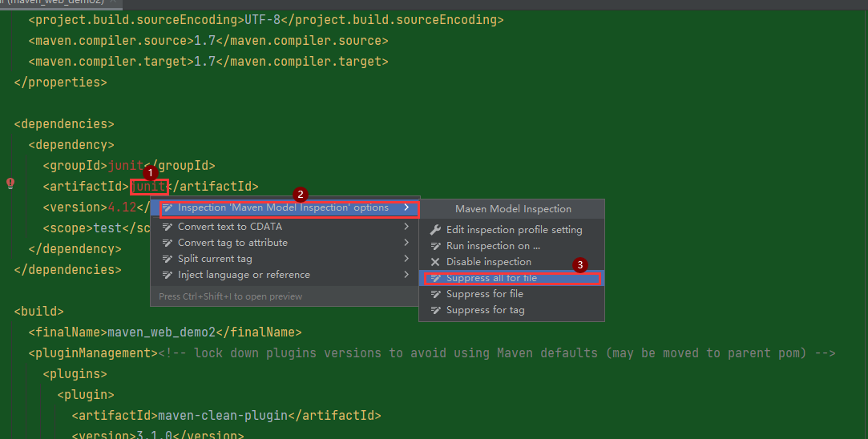Click UTF-8 sourceEncoding value

[x=262, y=20]
